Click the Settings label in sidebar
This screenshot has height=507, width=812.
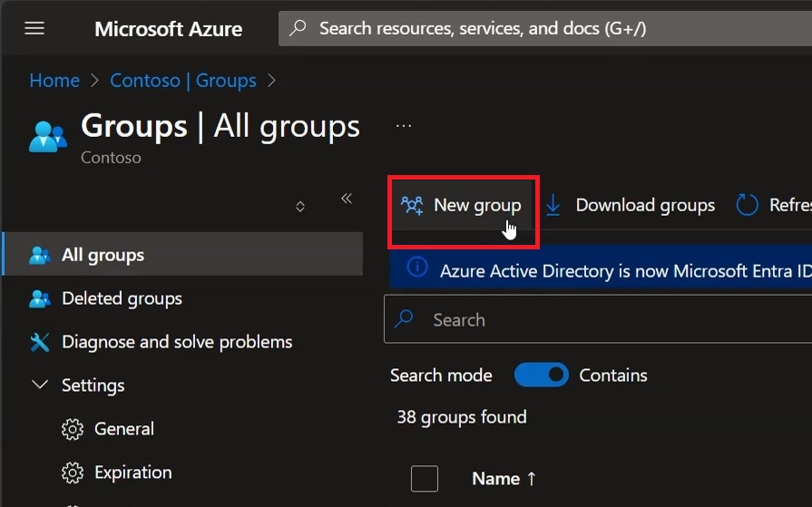[x=93, y=385]
